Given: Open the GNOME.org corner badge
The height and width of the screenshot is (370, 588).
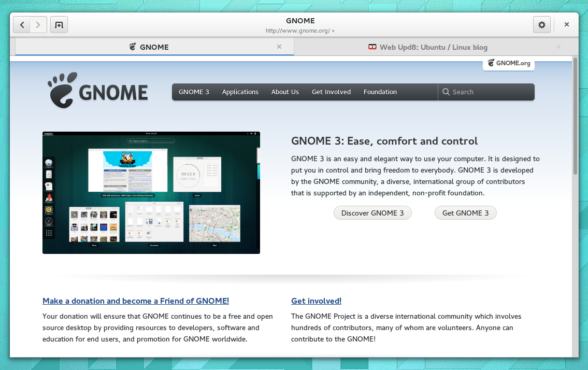Looking at the screenshot, I should click(x=509, y=63).
